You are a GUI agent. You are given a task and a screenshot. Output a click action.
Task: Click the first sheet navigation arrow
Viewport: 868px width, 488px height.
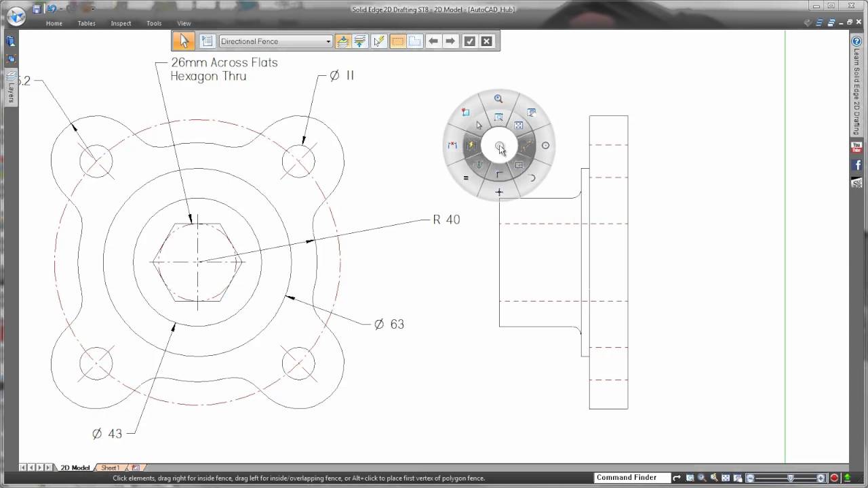coord(23,468)
